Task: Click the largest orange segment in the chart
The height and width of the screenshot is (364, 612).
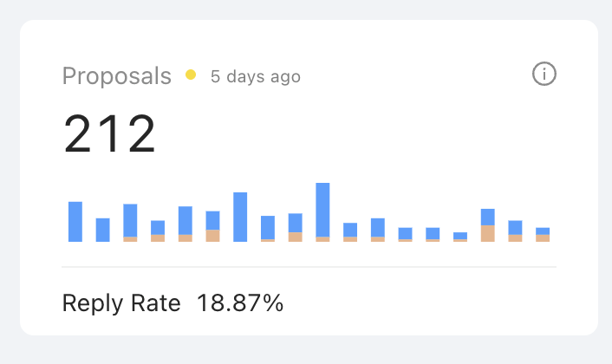Action: [487, 233]
